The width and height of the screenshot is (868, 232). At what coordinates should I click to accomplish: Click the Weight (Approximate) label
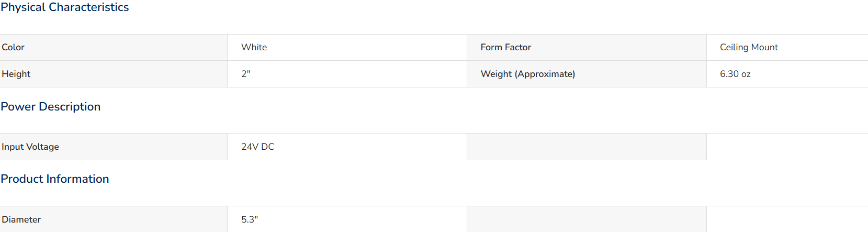[x=528, y=74]
